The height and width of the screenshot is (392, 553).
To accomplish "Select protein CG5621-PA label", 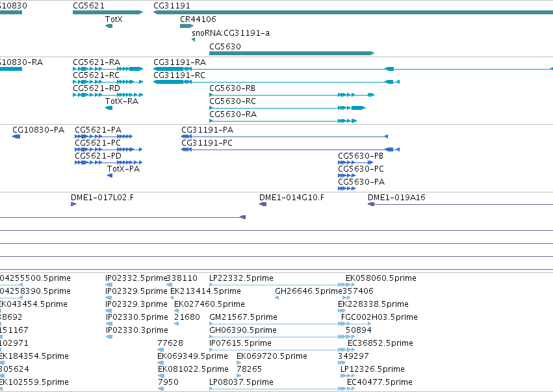I will [98, 130].
